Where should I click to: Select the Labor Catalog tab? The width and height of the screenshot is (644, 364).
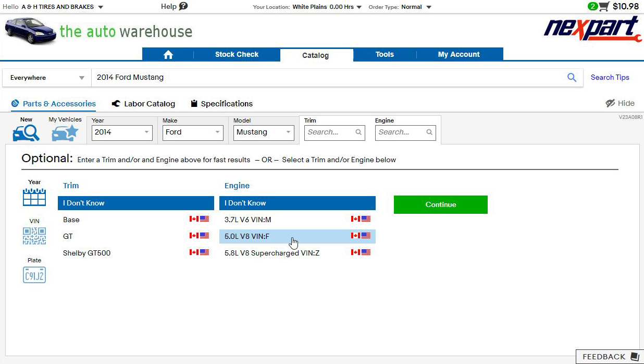[143, 104]
